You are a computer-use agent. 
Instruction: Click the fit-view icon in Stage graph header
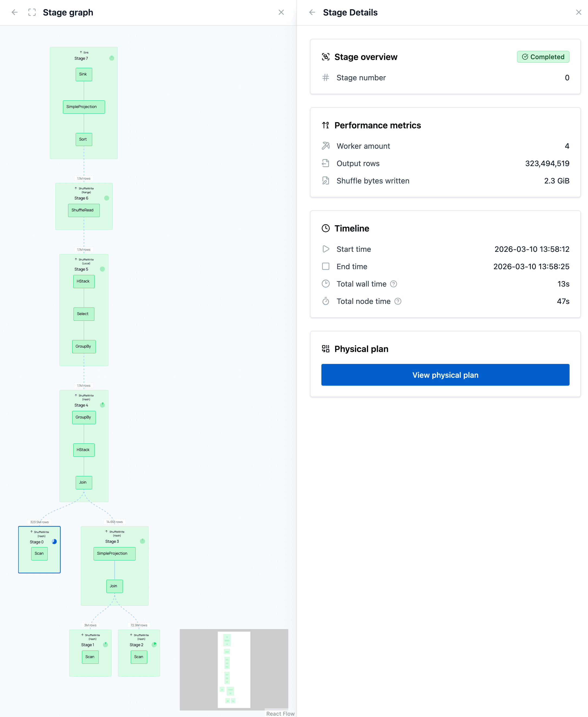point(32,12)
